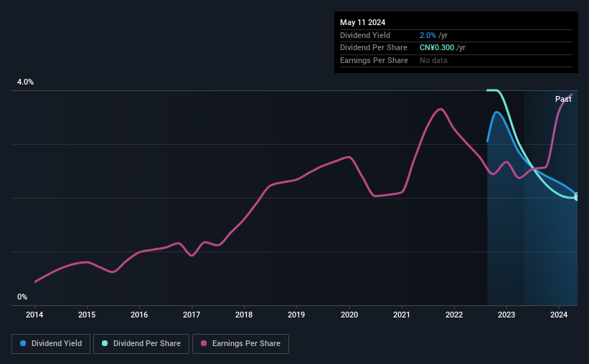Select the 2024 label on the time axis

coord(559,315)
